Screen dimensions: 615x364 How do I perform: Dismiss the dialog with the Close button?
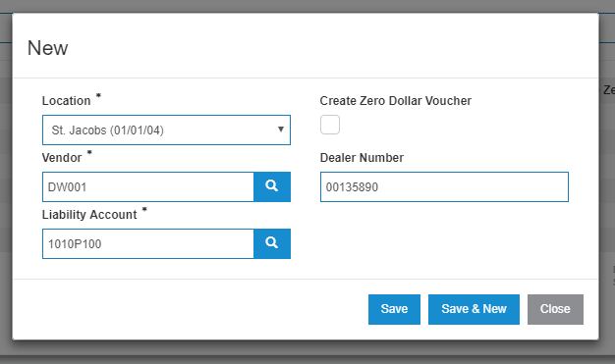[x=555, y=309]
